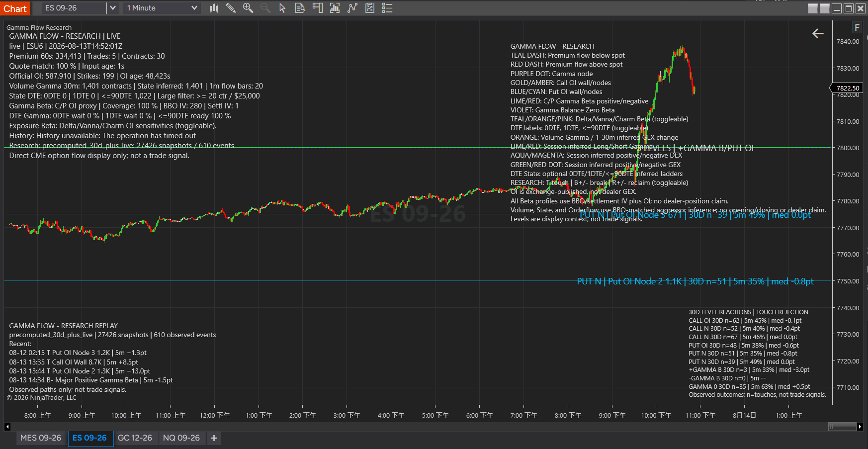Click the Premium 60s: 334,413 info line
The height and width of the screenshot is (449, 868).
[87, 56]
